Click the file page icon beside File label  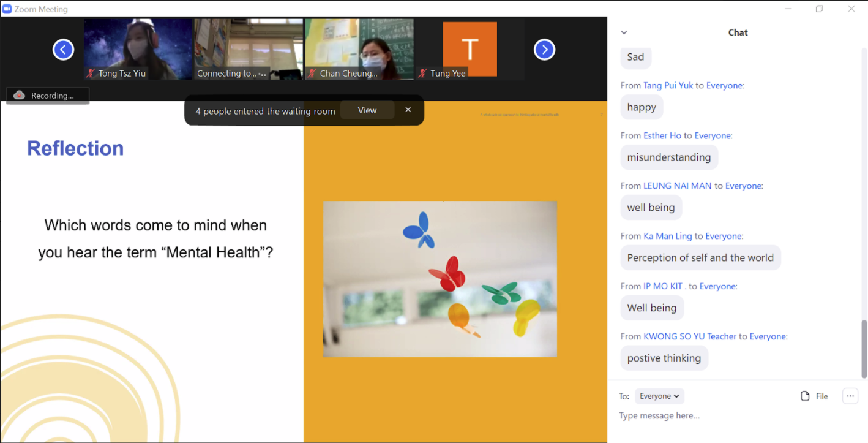[805, 396]
